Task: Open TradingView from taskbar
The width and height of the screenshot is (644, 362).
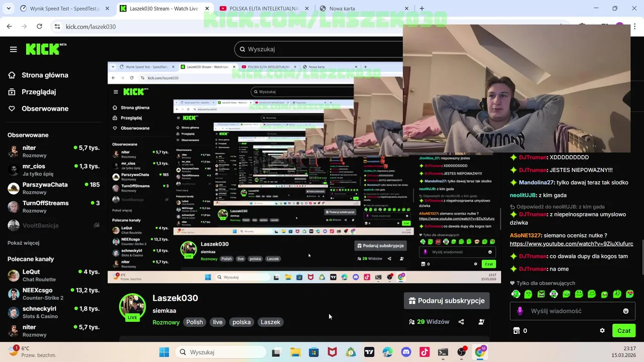Action: (369, 352)
